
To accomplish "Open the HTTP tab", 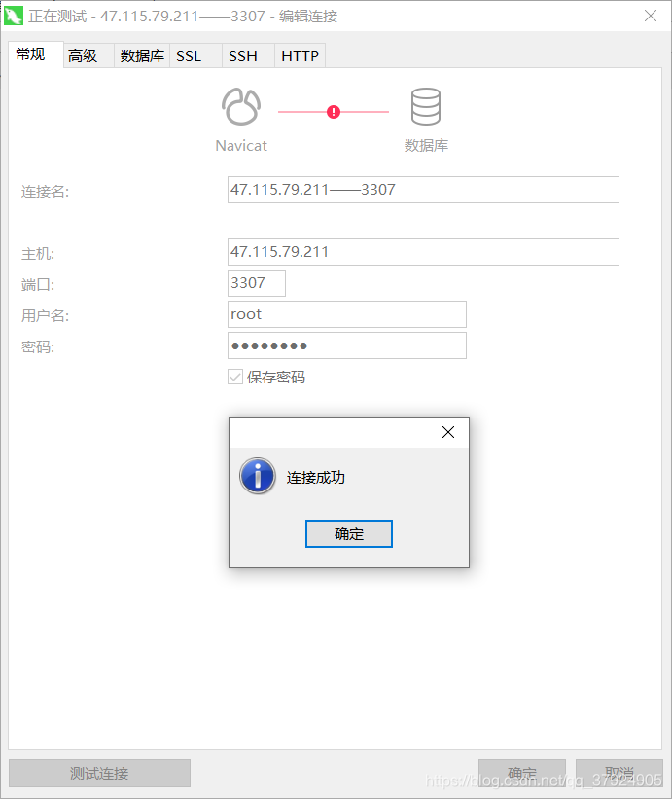I will (301, 55).
